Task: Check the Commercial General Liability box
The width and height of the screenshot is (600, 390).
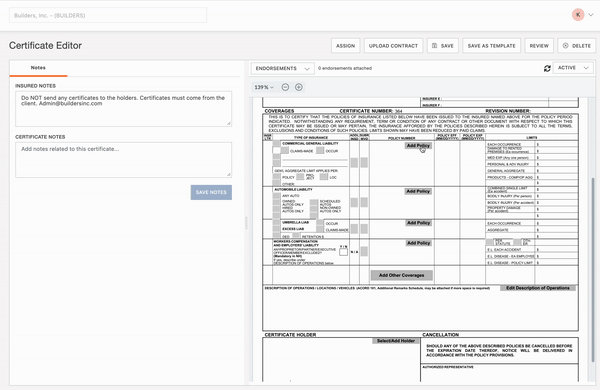Action: [277, 144]
